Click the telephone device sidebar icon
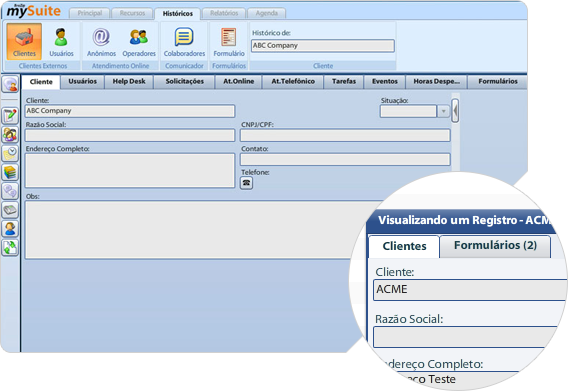The width and height of the screenshot is (568, 391). pos(10,210)
